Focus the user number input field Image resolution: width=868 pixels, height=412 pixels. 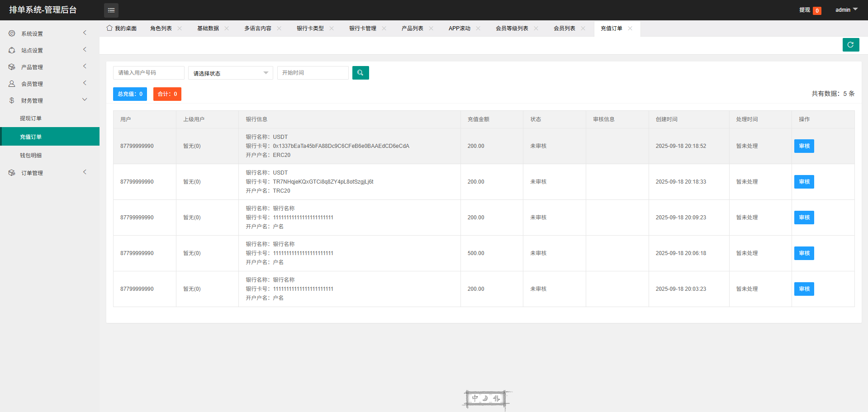[x=148, y=73]
